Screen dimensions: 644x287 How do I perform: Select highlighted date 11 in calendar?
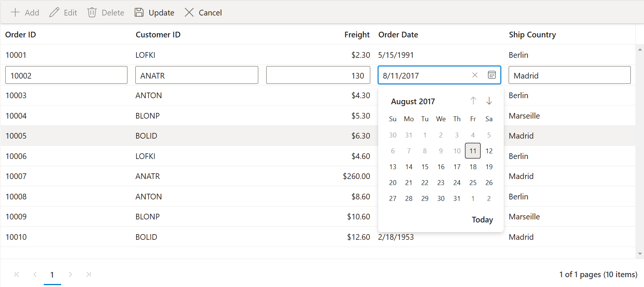[x=473, y=151]
